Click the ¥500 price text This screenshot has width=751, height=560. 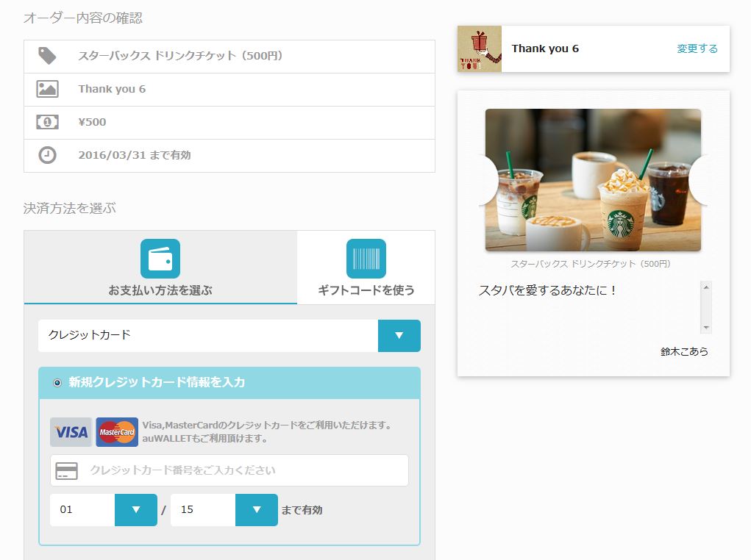93,122
